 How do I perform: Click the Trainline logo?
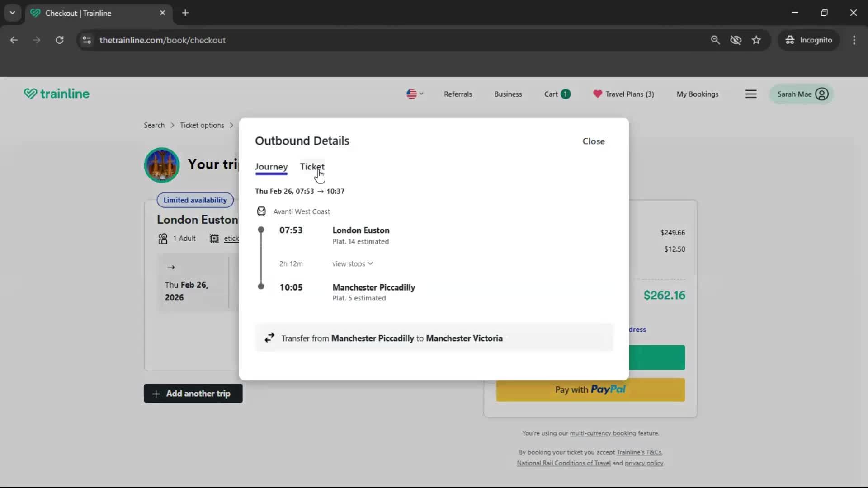click(x=56, y=94)
